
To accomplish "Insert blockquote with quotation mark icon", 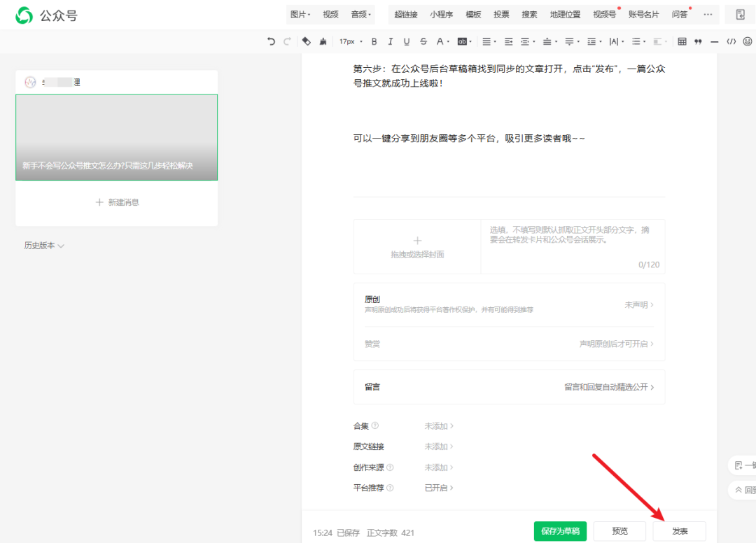I will point(698,42).
